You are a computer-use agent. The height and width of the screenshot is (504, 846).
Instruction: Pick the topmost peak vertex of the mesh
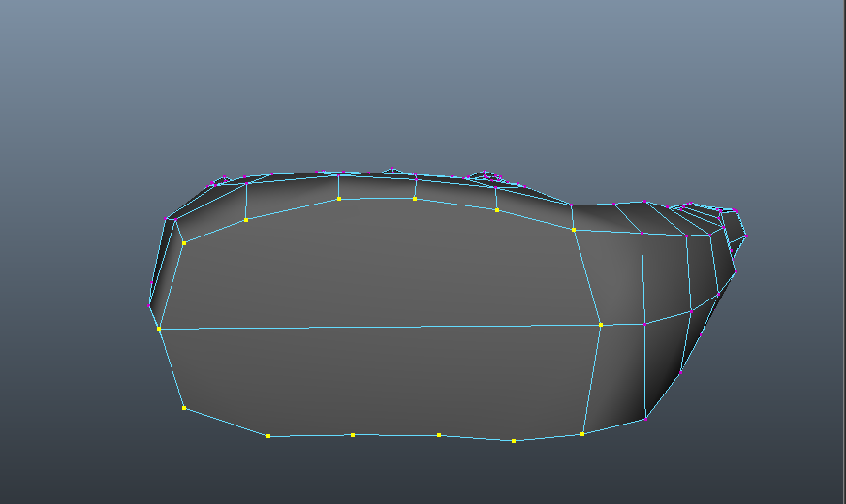click(392, 168)
